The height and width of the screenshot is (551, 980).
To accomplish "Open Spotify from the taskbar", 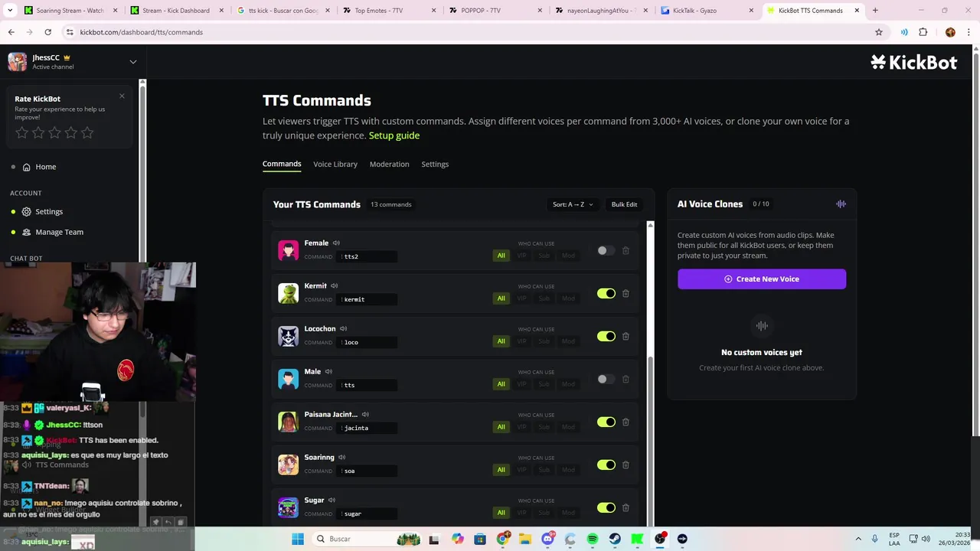I will [x=593, y=539].
